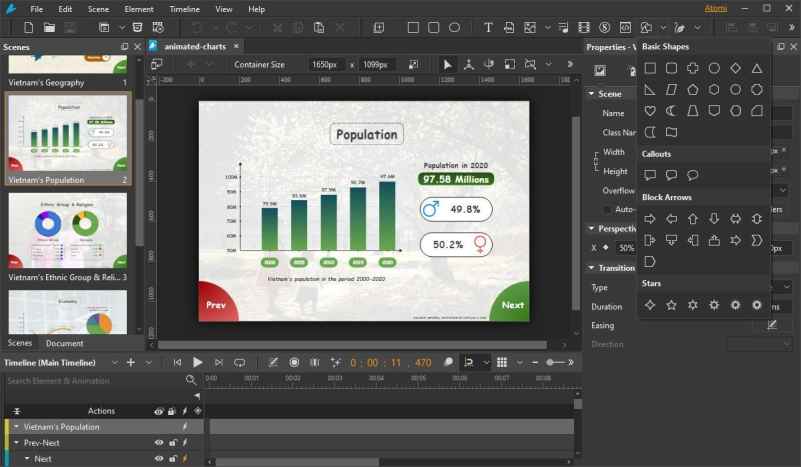Collapse the Vietnam's Population timeline group

[x=16, y=427]
